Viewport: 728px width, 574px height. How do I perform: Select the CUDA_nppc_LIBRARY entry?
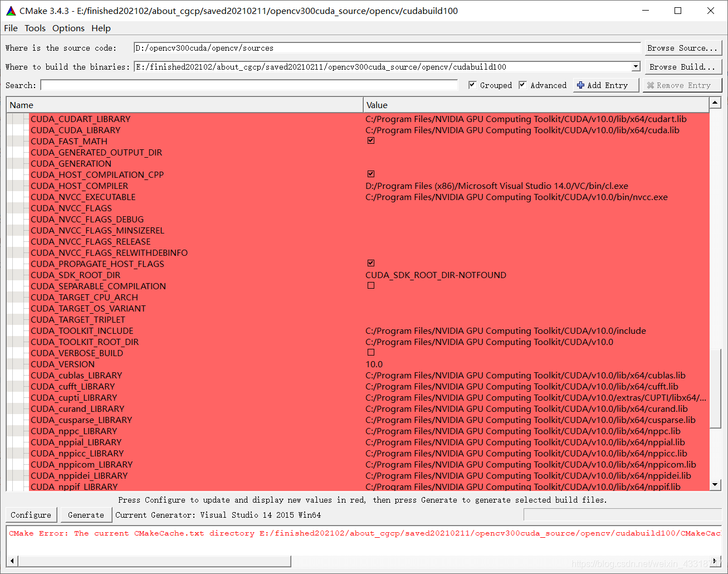[74, 431]
